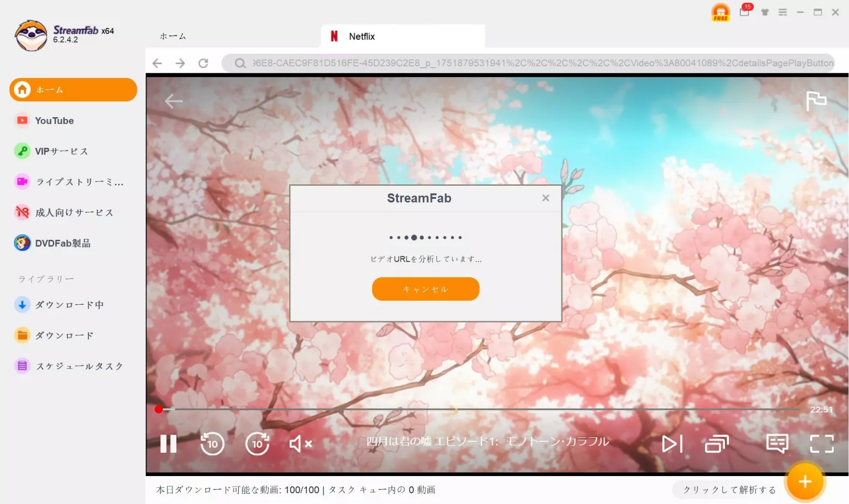This screenshot has height=504, width=849.
Task: Maximize the StreamFab window
Action: coord(818,12)
